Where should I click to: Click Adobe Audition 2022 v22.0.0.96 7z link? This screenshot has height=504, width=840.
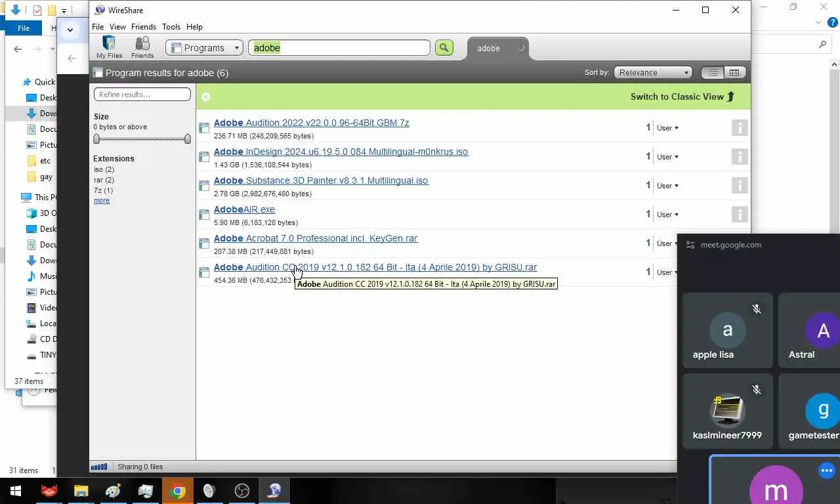point(311,123)
